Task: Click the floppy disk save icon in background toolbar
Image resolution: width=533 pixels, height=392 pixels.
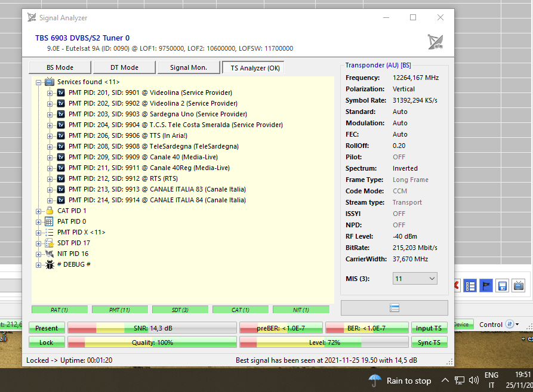Action: 503,286
